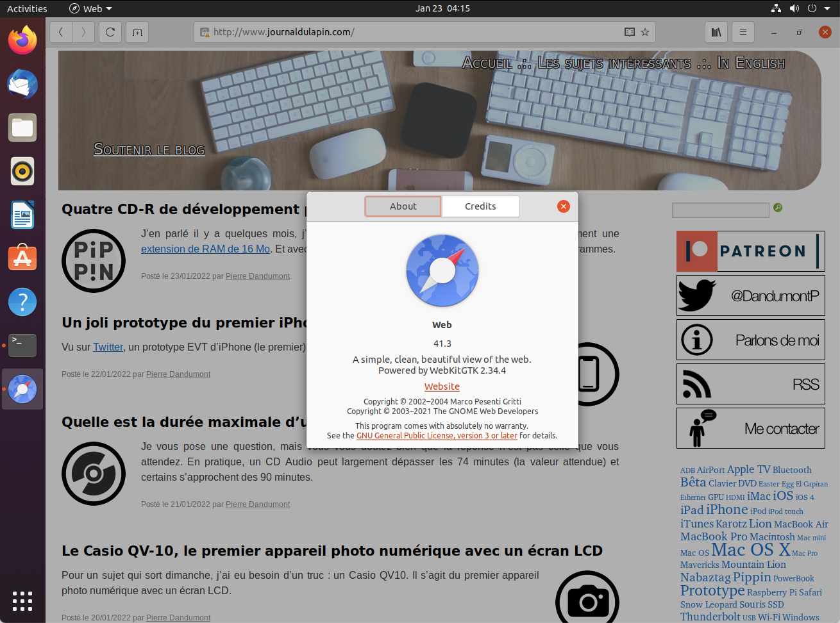Click the green search magnifier icon
The height and width of the screenshot is (623, 840).
[x=778, y=208]
